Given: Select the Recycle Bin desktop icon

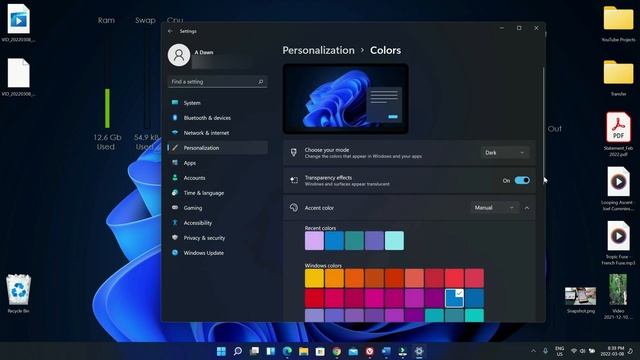Looking at the screenshot, I should (x=18, y=294).
